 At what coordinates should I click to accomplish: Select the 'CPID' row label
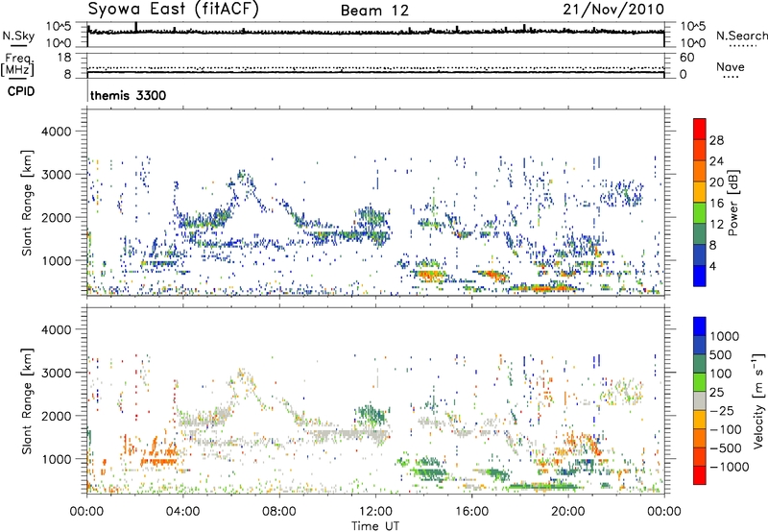pyautogui.click(x=21, y=91)
